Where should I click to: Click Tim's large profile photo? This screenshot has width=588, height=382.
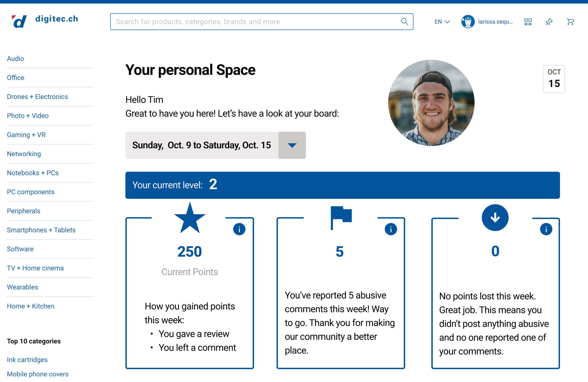[431, 103]
